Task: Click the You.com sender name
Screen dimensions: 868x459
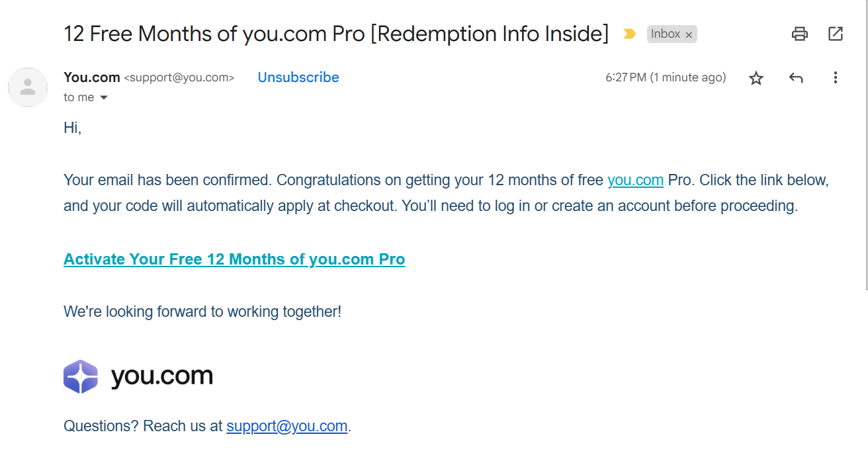Action: pos(91,77)
